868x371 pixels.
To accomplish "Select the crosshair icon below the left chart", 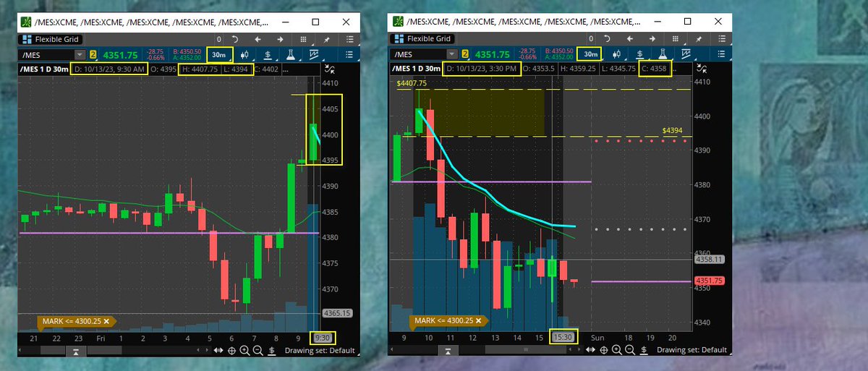I will coord(232,350).
